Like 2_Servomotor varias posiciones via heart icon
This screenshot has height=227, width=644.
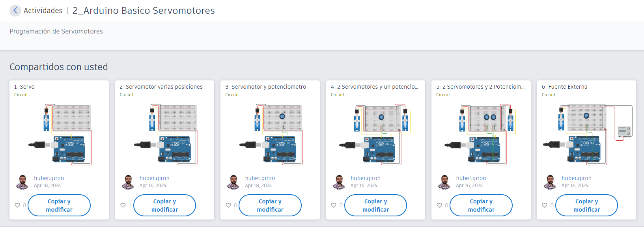tap(123, 205)
